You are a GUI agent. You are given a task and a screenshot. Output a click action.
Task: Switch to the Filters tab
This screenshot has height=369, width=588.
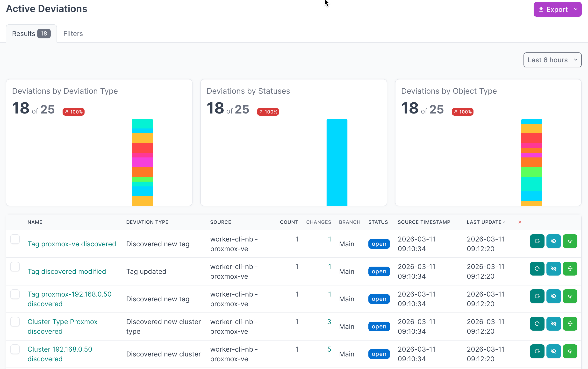click(x=73, y=33)
